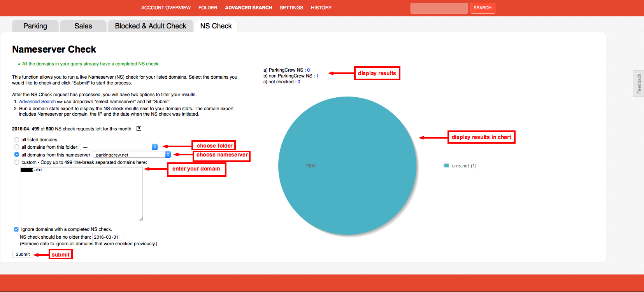Follow the Advanced Search link in instructions

37,102
